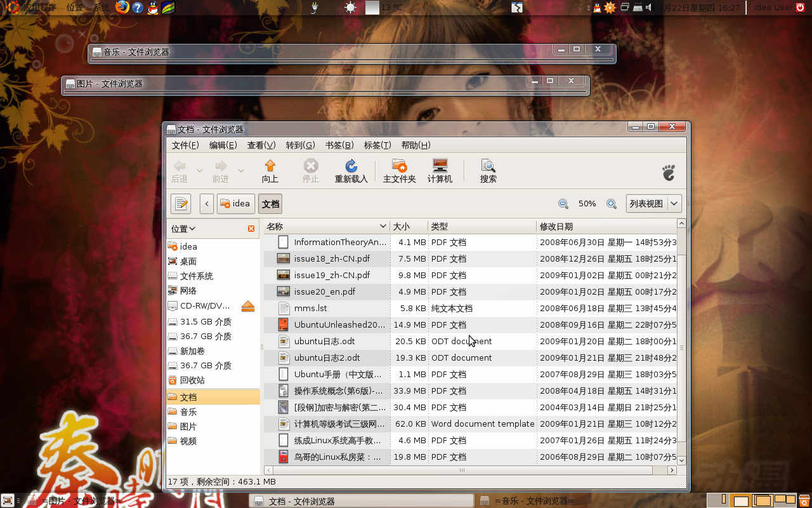Click the volume speaker tray icon
This screenshot has height=508, width=812.
tap(648, 8)
